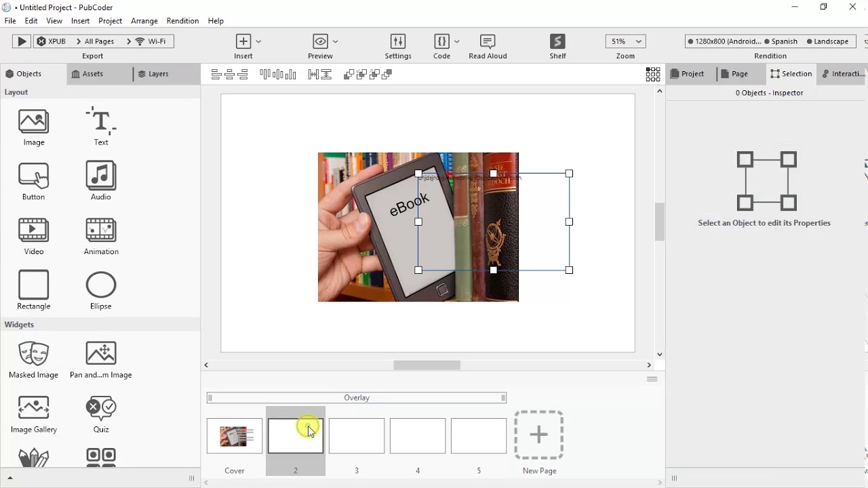Select the Landscape orientation option
868x488 pixels.
(827, 41)
